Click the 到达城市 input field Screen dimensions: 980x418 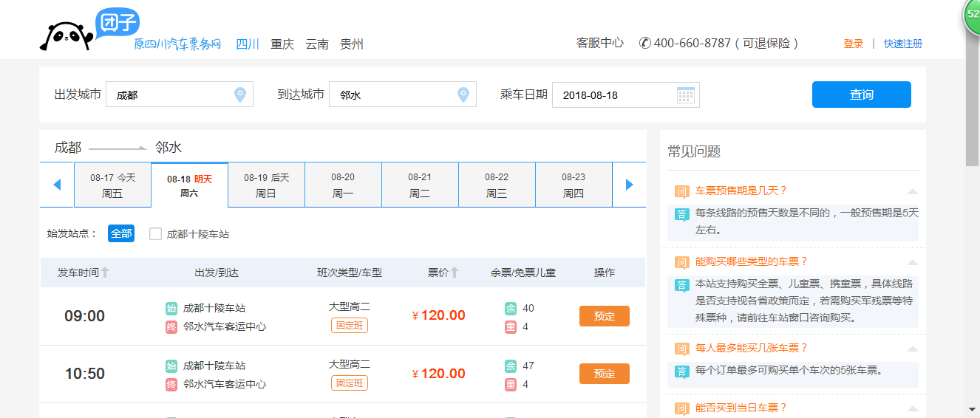392,95
